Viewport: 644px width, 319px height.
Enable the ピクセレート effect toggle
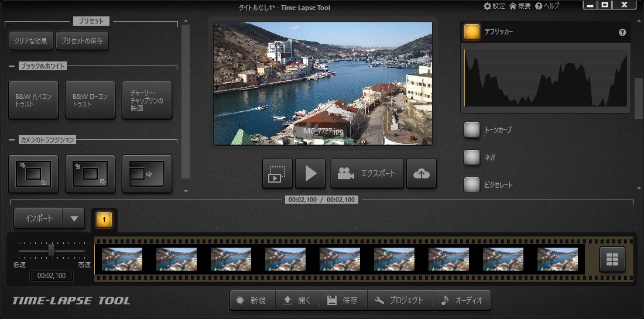pyautogui.click(x=472, y=185)
